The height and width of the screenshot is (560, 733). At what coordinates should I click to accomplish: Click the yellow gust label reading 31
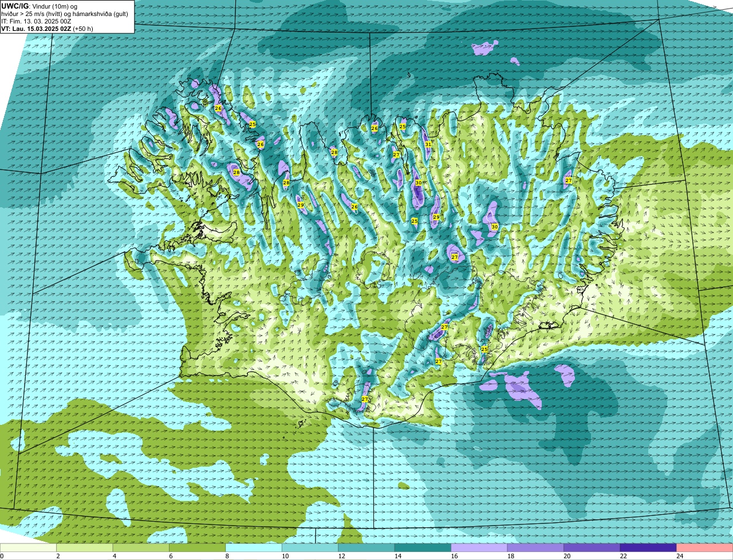coord(428,144)
